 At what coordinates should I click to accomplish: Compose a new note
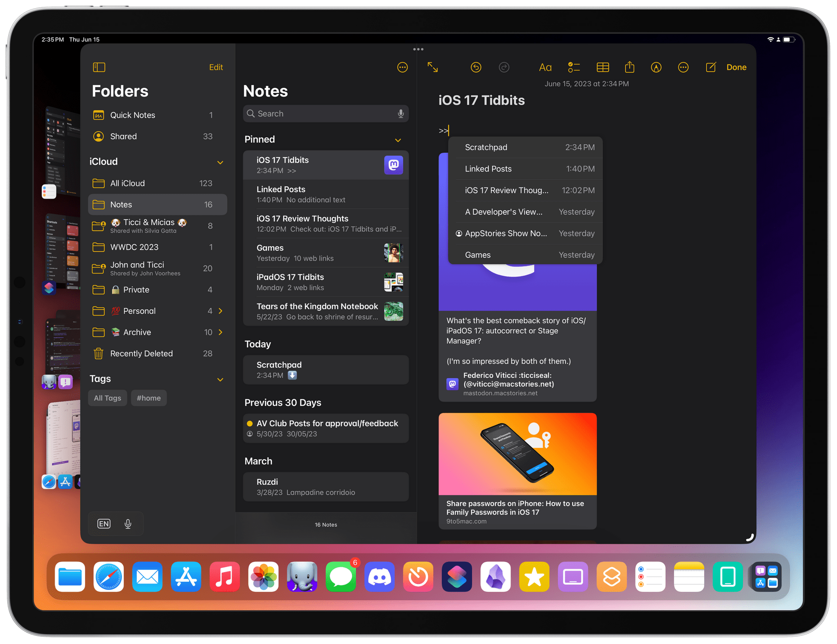tap(711, 67)
